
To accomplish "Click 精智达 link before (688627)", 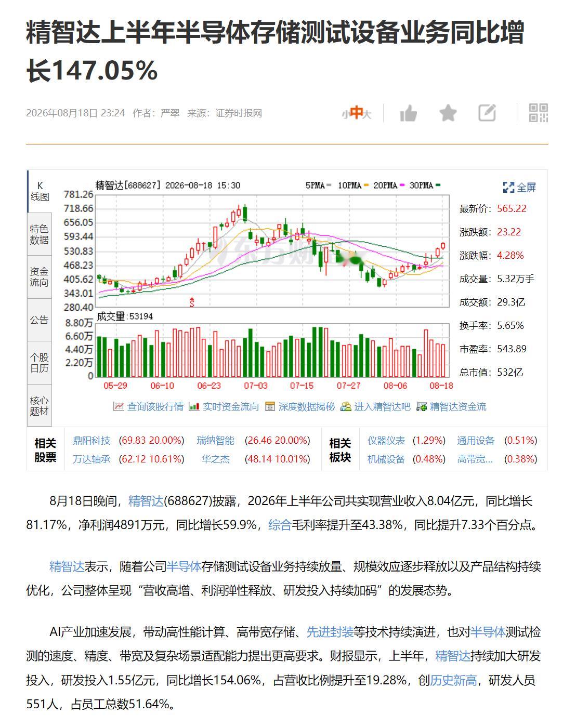I will pos(146,501).
